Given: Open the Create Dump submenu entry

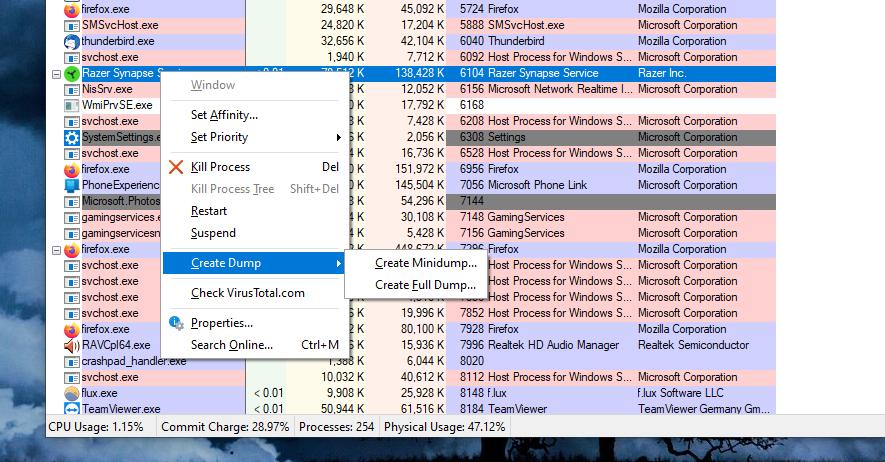Looking at the screenshot, I should 255,263.
